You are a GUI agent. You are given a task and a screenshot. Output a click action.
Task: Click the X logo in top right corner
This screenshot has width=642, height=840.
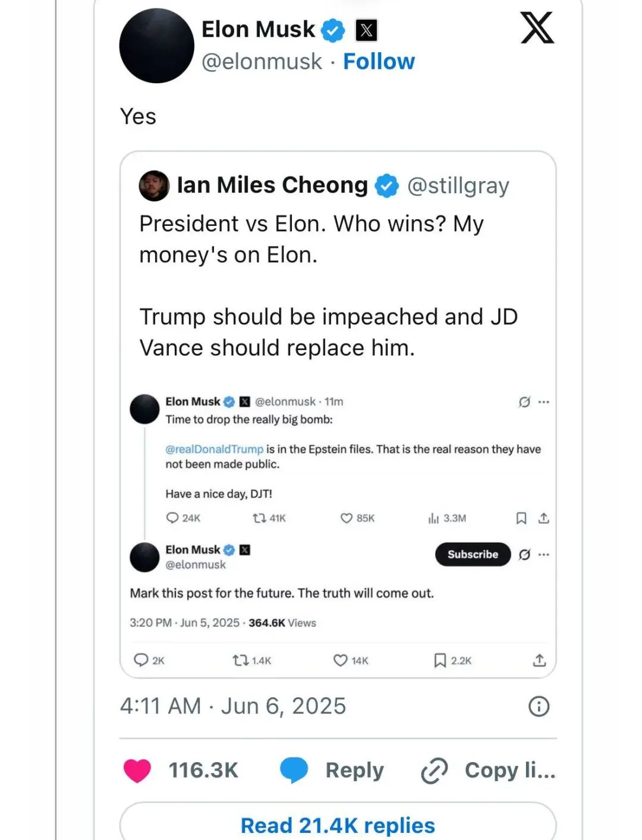(537, 28)
